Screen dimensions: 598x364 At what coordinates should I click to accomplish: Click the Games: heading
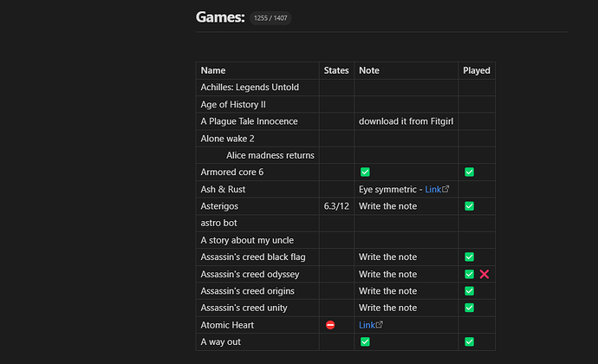(220, 17)
